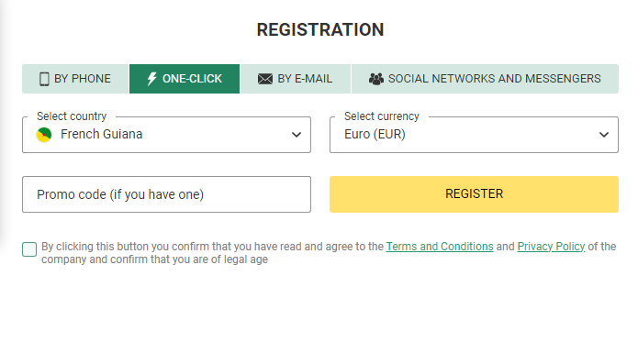
Task: Click the people group social networks icon
Action: [x=376, y=79]
